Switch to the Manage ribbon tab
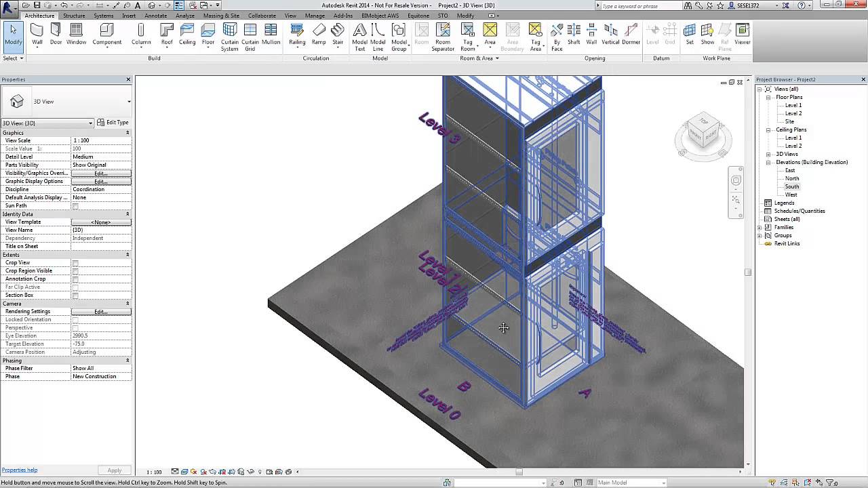Screen dimensions: 868x488 click(x=315, y=16)
